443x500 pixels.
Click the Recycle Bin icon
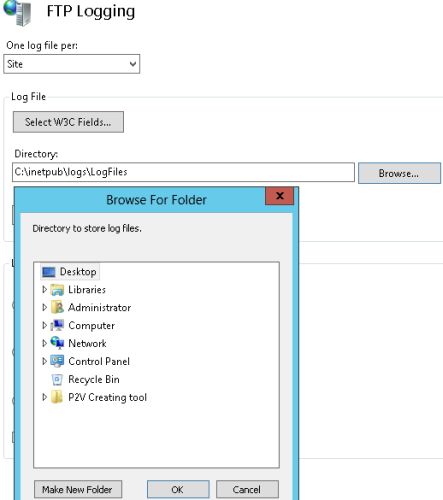(x=57, y=379)
